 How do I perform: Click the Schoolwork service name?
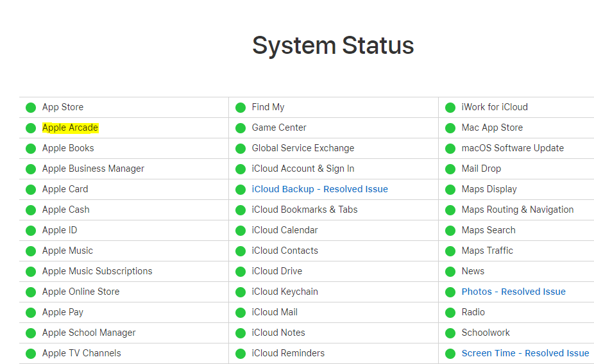(486, 333)
